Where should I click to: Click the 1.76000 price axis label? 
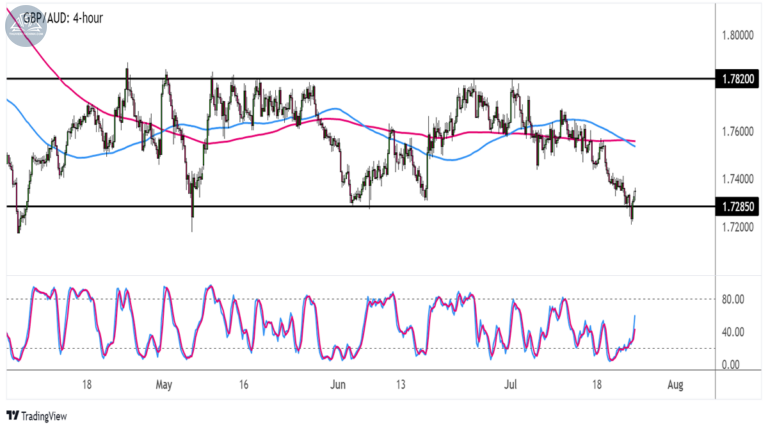click(738, 132)
